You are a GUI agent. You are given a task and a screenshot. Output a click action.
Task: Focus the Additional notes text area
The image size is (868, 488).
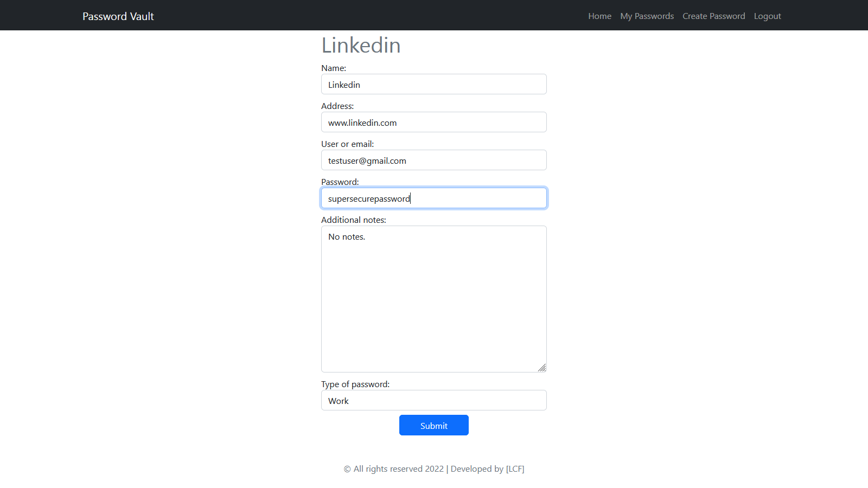pyautogui.click(x=434, y=299)
